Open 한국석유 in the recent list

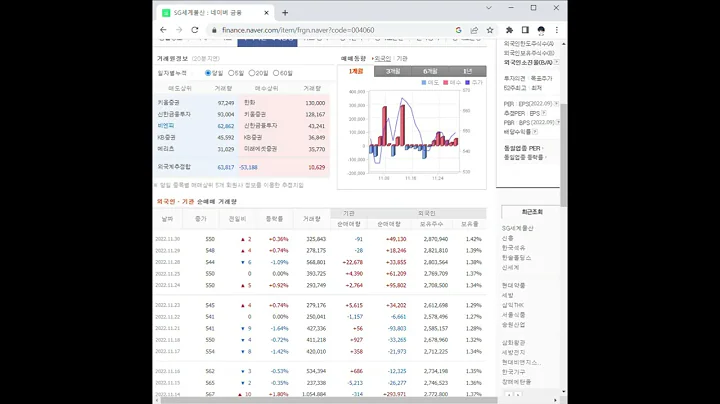(x=513, y=248)
